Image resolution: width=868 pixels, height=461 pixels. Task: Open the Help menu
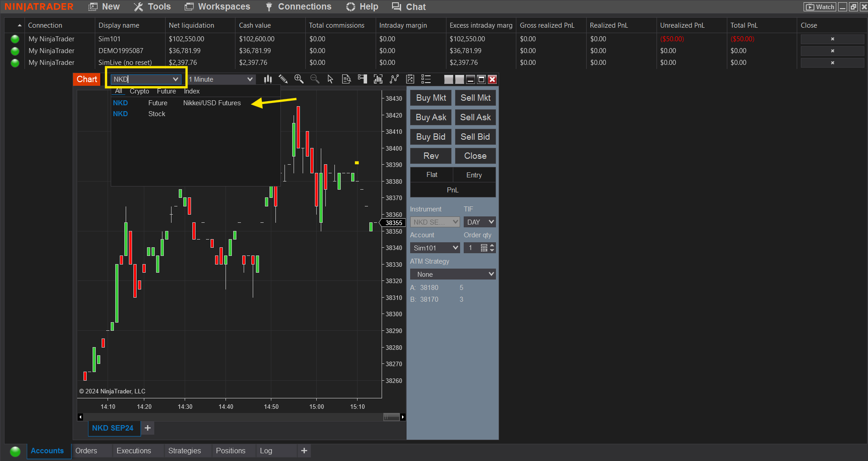point(362,7)
